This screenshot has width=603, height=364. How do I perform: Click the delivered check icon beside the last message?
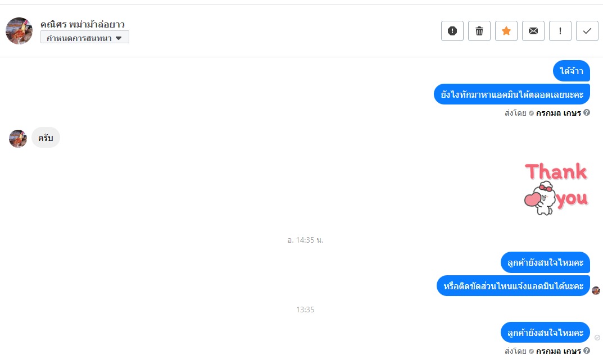click(x=597, y=338)
